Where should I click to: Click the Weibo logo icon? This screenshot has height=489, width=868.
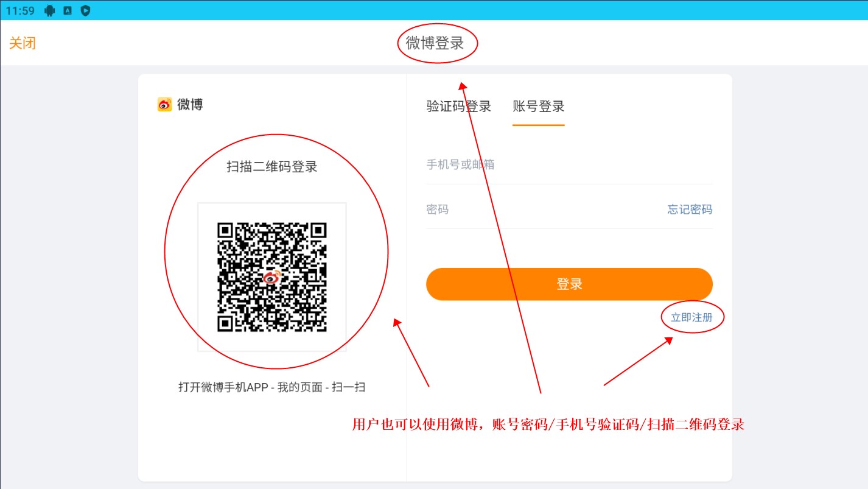165,105
